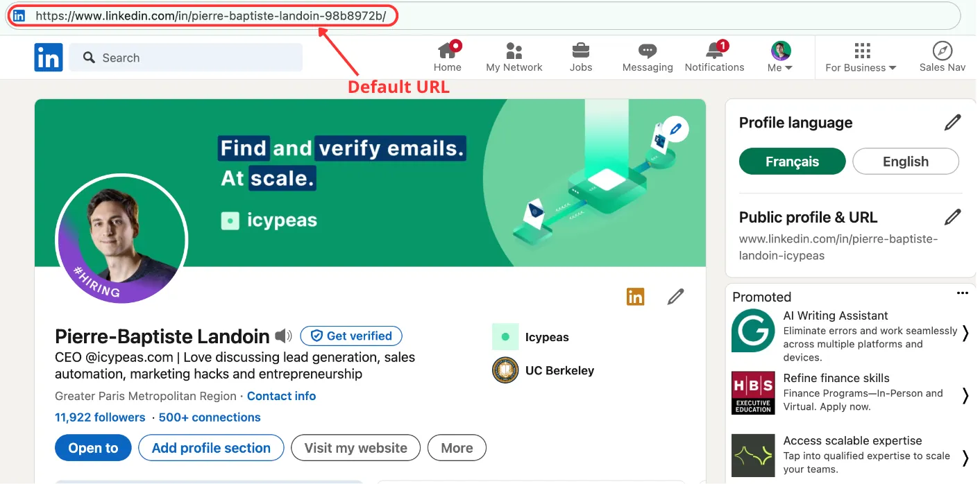Open My Network icon

[x=514, y=51]
